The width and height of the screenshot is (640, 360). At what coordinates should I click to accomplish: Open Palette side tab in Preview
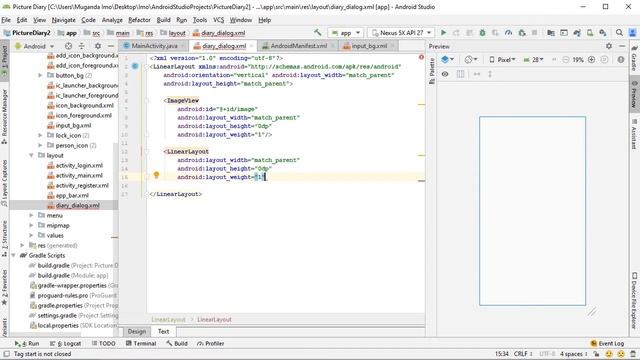pos(431,71)
